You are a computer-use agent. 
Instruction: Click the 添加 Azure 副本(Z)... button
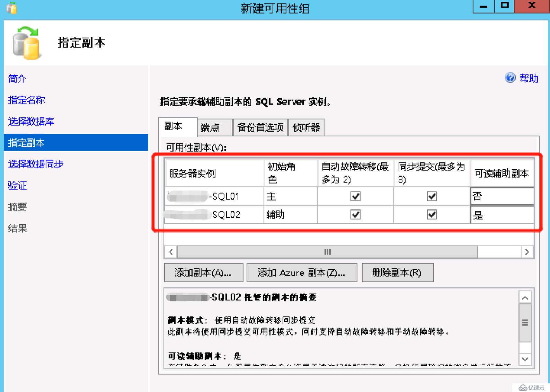point(302,273)
